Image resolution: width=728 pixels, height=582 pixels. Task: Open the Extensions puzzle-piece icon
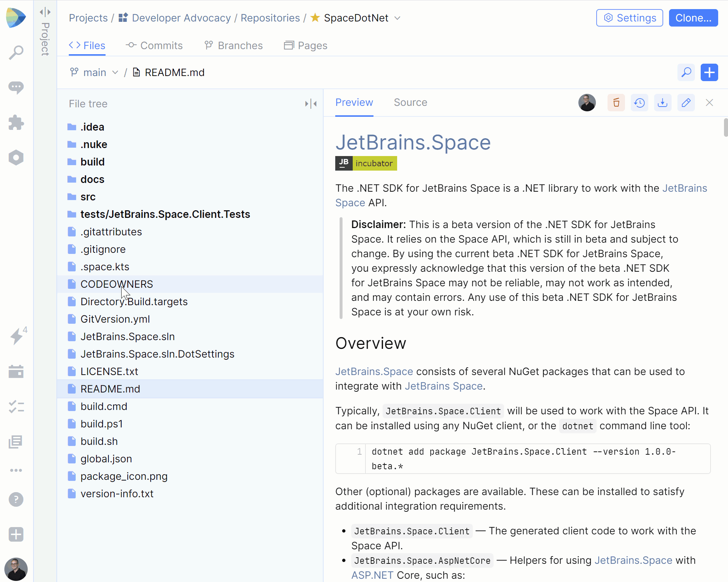click(x=16, y=123)
